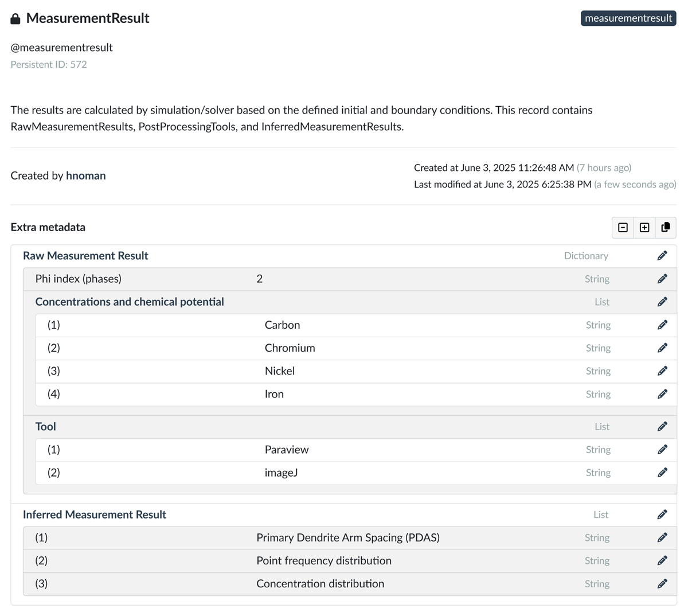Select Primary Dendrite Arm Spacing (PDAS) text
The width and height of the screenshot is (688, 616).
[348, 537]
